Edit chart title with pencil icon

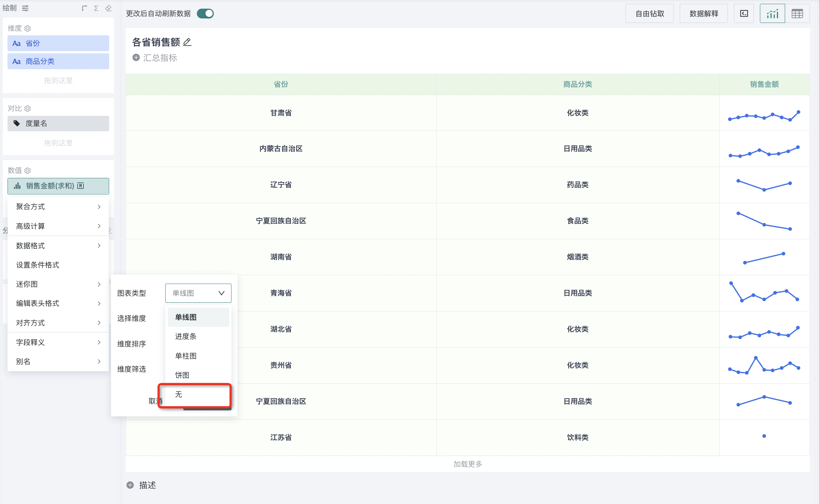(187, 42)
